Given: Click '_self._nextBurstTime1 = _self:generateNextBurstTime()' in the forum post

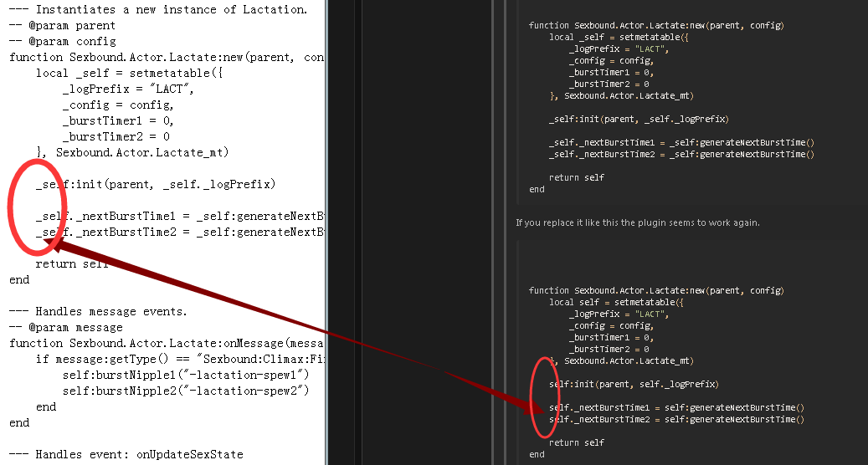Looking at the screenshot, I should pos(681,143).
